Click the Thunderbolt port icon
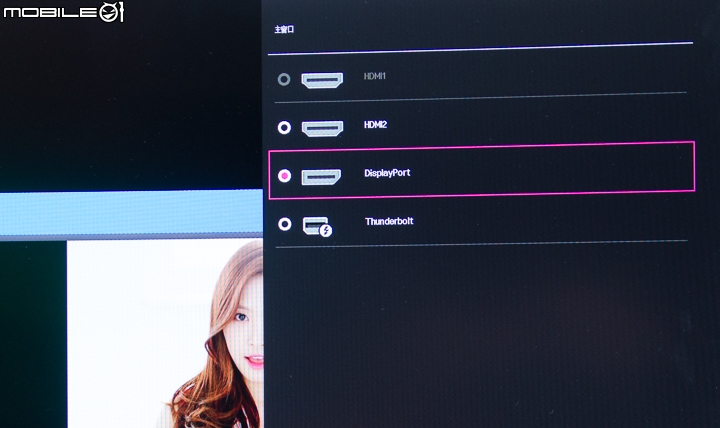The width and height of the screenshot is (720, 428). [x=317, y=226]
